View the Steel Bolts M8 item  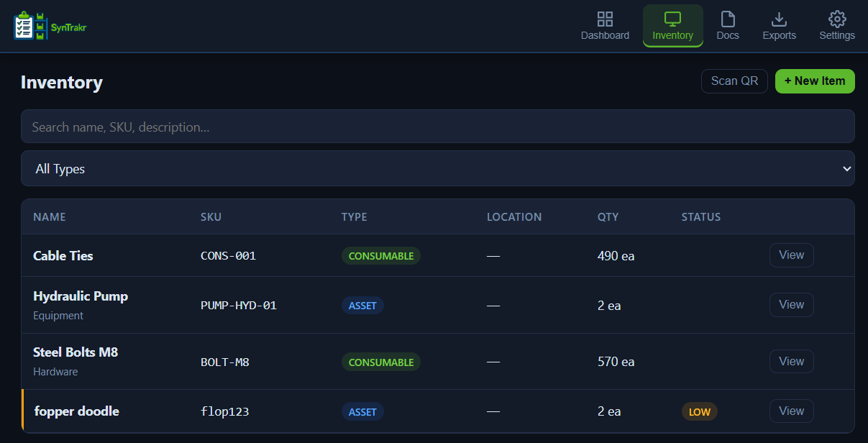click(791, 362)
